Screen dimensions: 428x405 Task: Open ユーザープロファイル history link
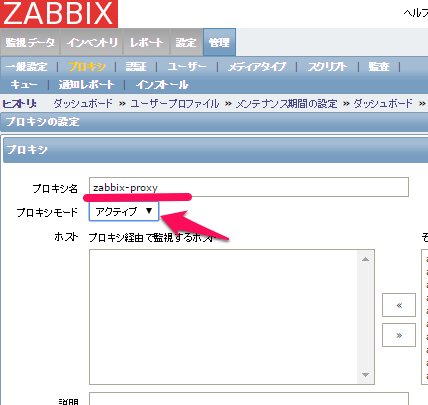point(175,103)
